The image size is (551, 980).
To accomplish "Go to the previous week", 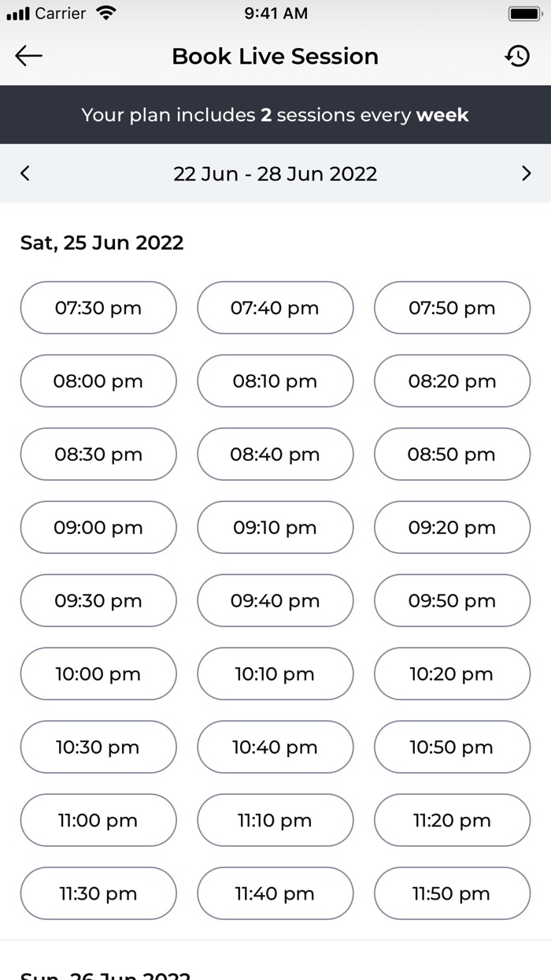I will tap(25, 173).
